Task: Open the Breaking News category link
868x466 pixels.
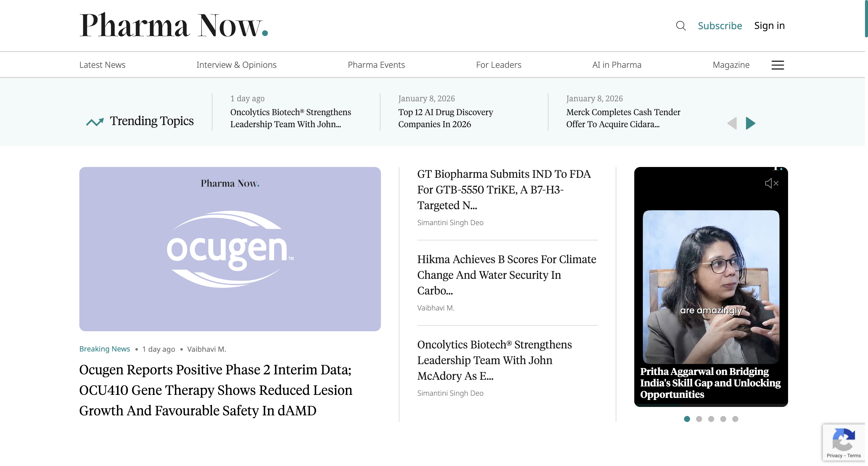Action: click(104, 349)
